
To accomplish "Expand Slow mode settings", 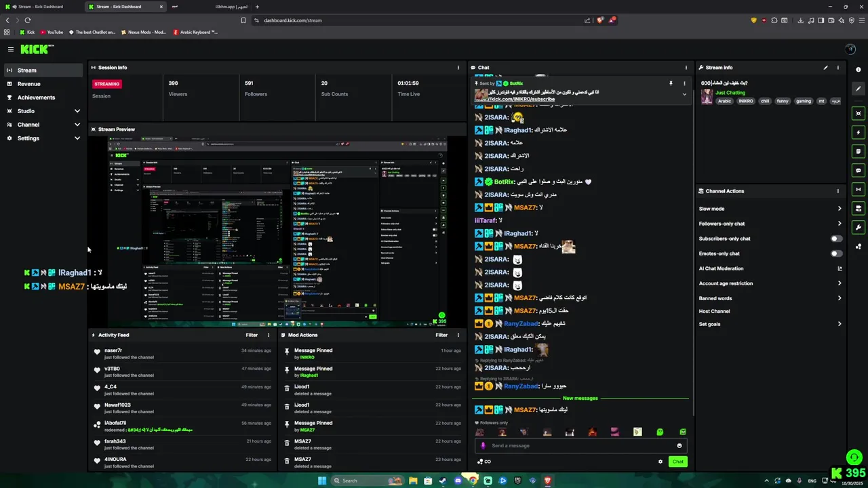I will (840, 209).
